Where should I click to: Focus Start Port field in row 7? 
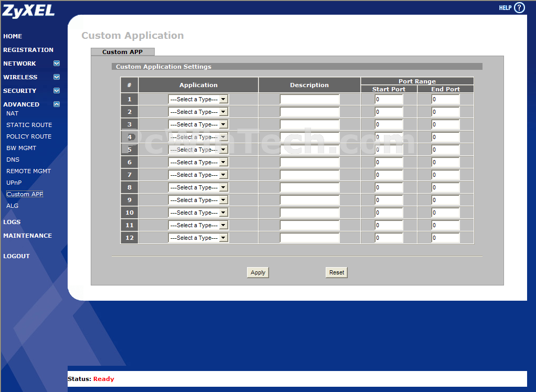coord(389,175)
